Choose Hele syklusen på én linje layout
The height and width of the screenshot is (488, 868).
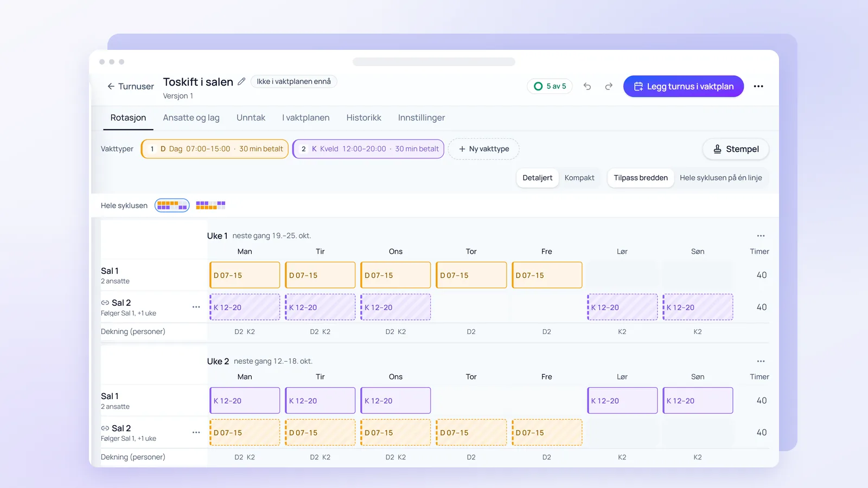pyautogui.click(x=720, y=178)
